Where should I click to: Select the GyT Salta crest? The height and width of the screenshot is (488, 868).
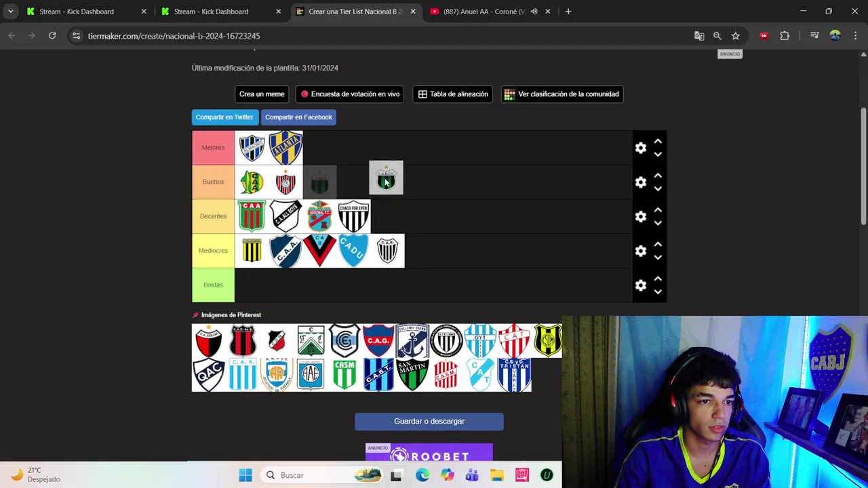(480, 341)
